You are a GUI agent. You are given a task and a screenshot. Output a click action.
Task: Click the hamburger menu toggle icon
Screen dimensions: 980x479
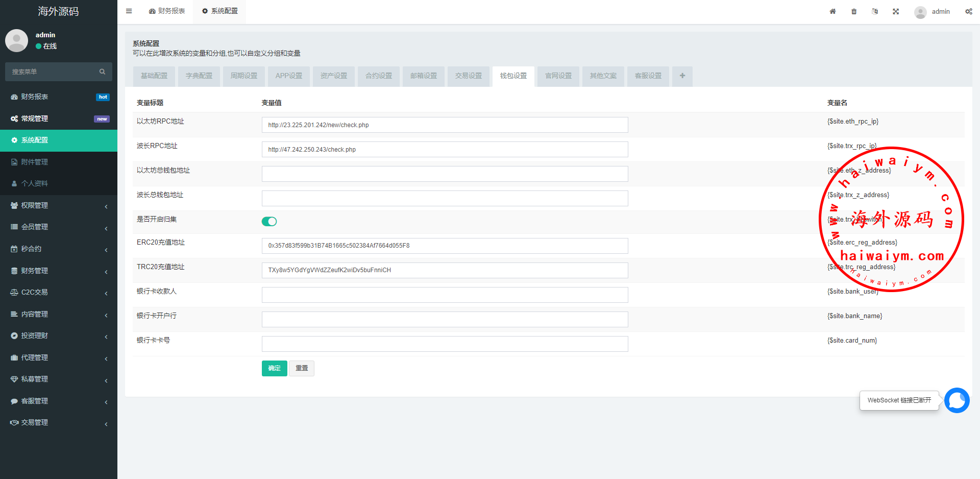pos(129,11)
